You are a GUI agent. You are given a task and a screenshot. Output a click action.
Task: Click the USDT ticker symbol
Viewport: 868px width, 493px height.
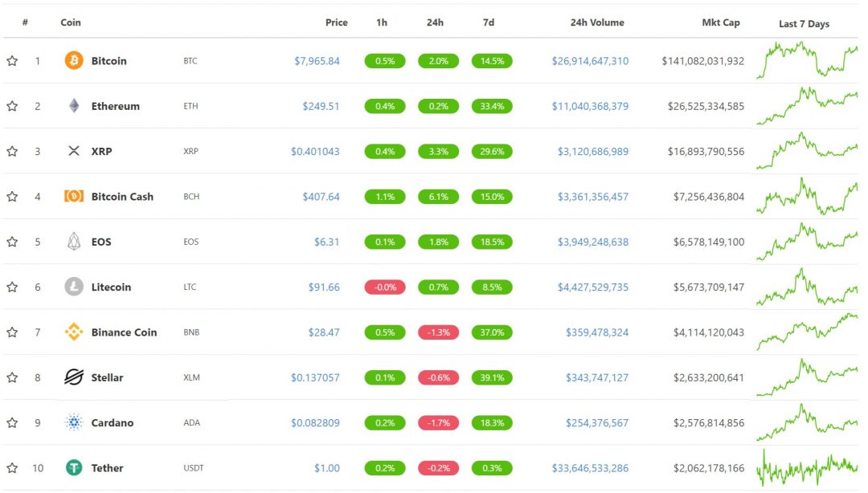(x=193, y=468)
